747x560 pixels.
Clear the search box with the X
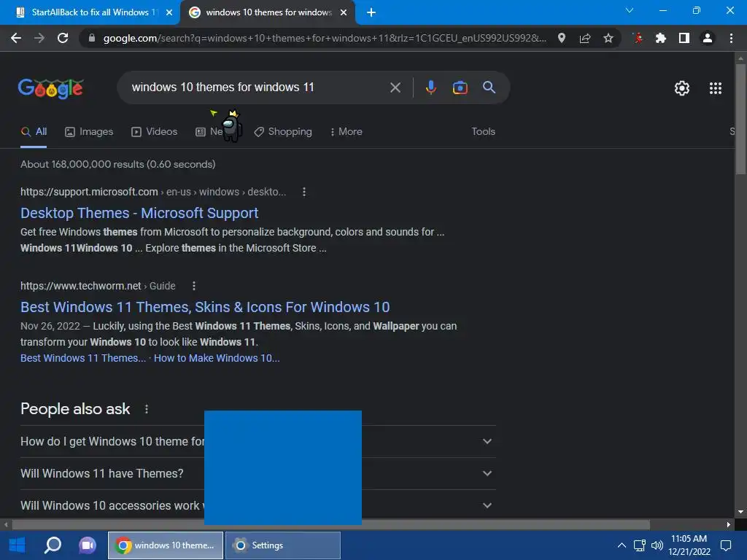click(395, 87)
